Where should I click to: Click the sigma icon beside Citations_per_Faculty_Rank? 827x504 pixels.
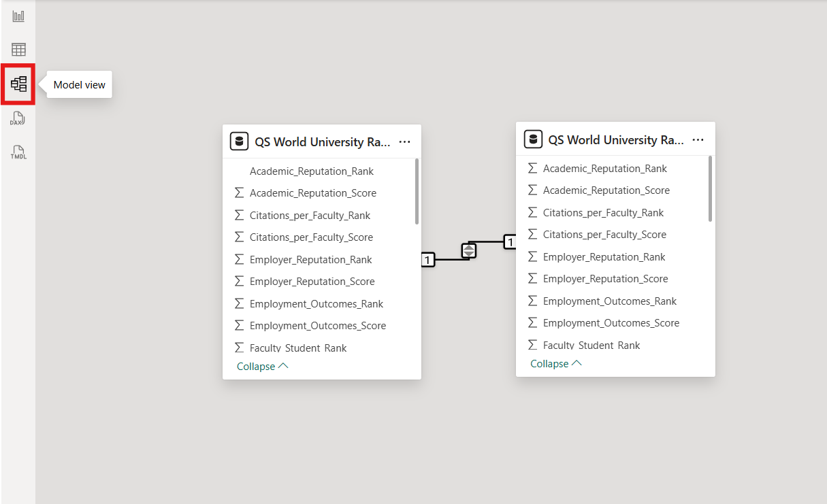click(x=239, y=215)
